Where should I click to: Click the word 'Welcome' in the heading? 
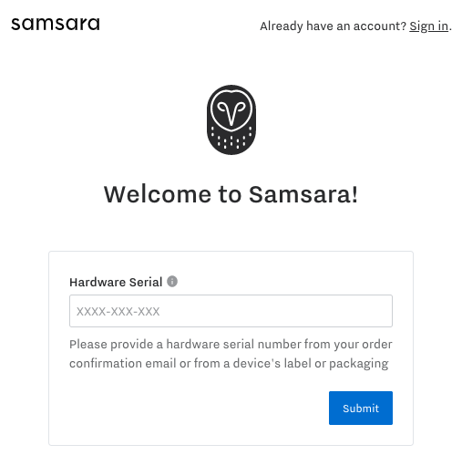click(x=158, y=194)
